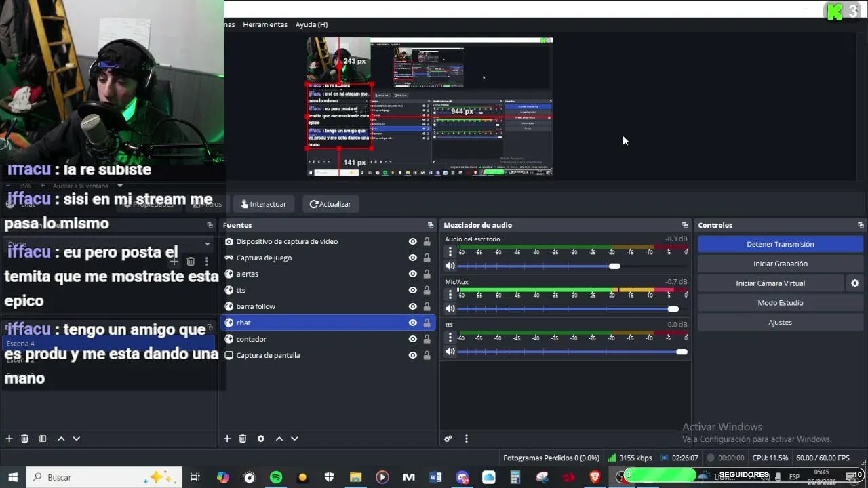Mute Mic/Aux speaker icon
Image resolution: width=868 pixels, height=488 pixels.
[450, 309]
